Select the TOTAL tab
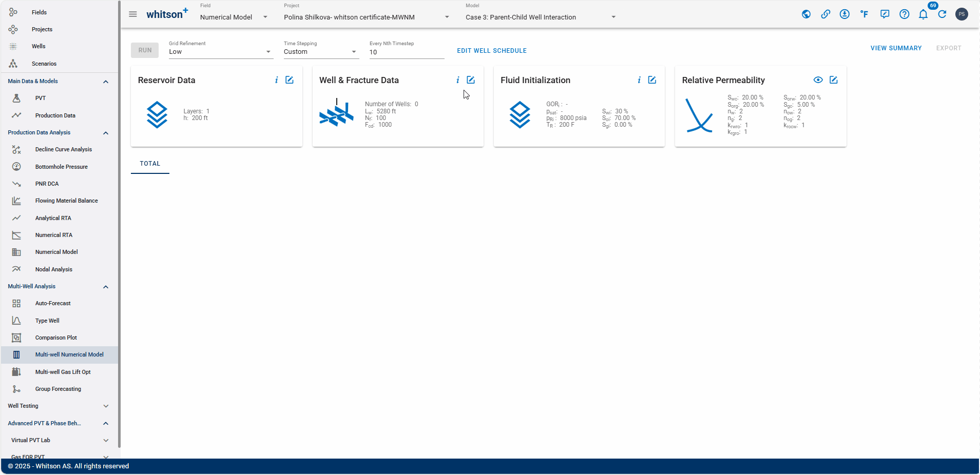The width and height of the screenshot is (980, 475). click(150, 164)
